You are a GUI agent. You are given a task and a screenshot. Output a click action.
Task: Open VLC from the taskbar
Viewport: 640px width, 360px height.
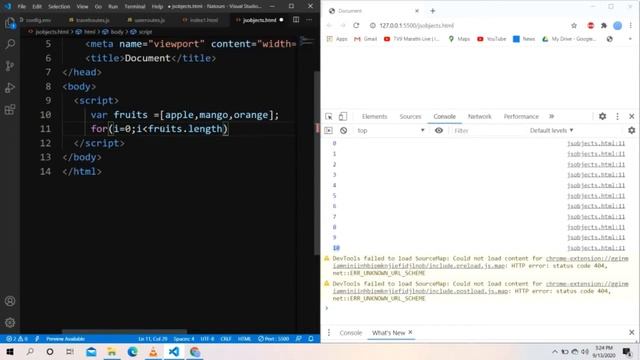click(153, 351)
